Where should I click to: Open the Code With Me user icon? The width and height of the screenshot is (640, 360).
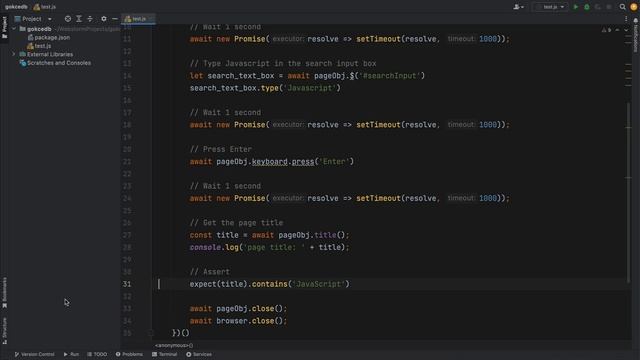pos(518,7)
